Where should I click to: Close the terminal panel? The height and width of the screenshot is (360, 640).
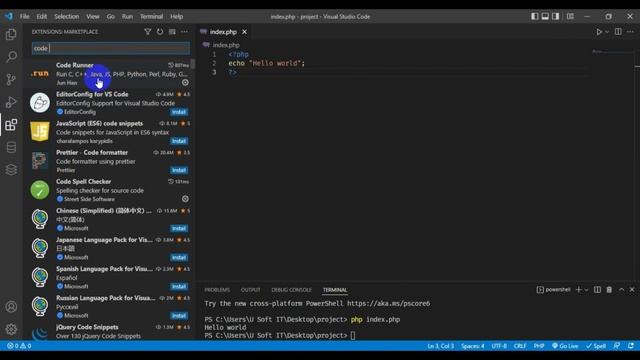point(632,290)
